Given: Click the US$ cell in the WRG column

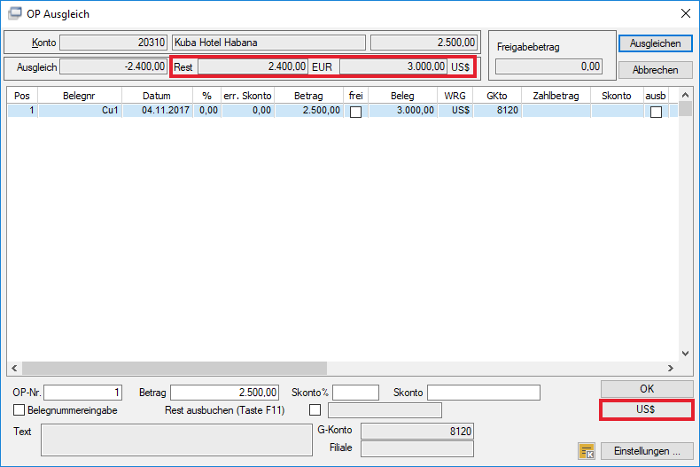Looking at the screenshot, I should point(455,110).
